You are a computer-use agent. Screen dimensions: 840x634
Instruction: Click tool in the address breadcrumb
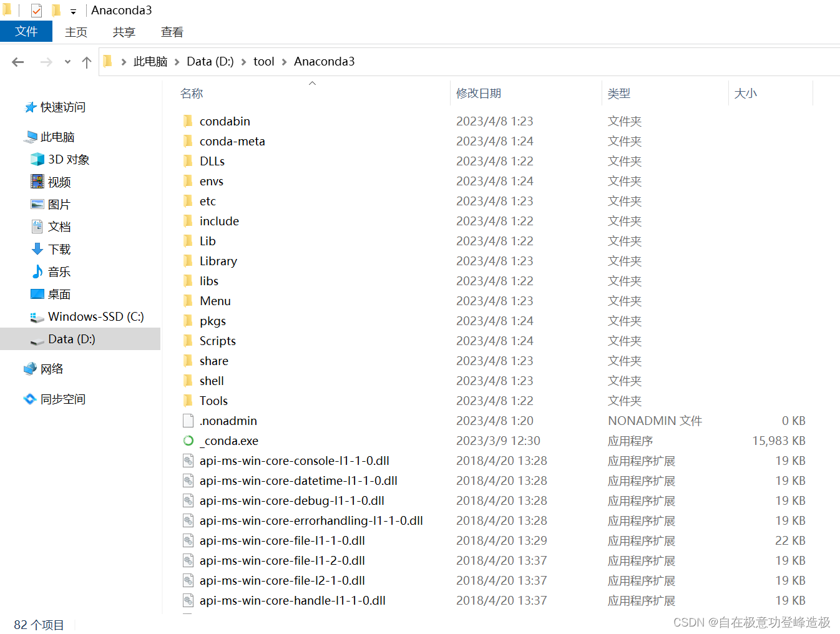(264, 61)
